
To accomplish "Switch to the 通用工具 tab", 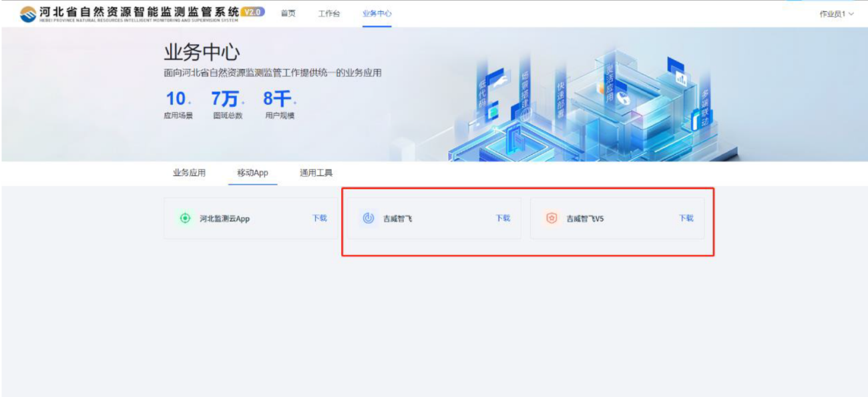I will coord(317,172).
